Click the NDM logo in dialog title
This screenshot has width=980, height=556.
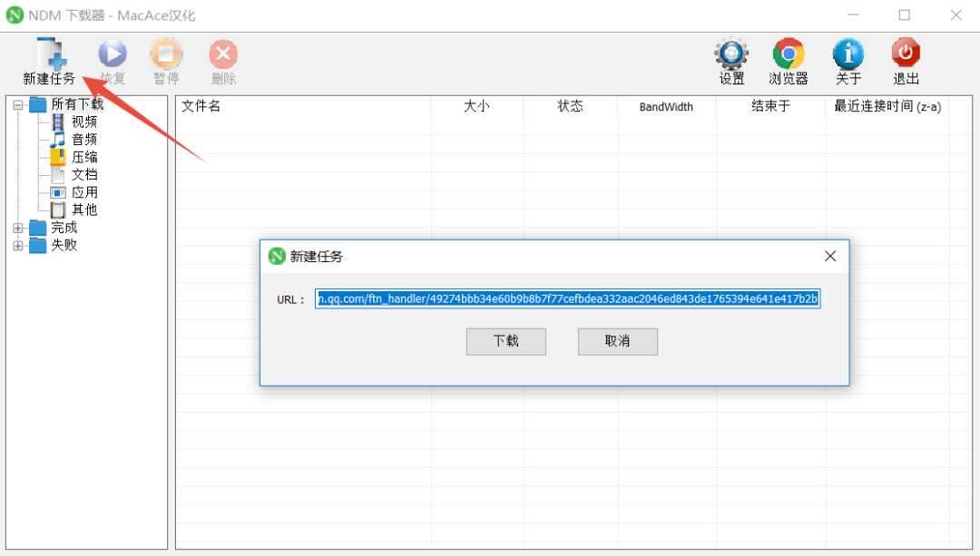click(277, 256)
